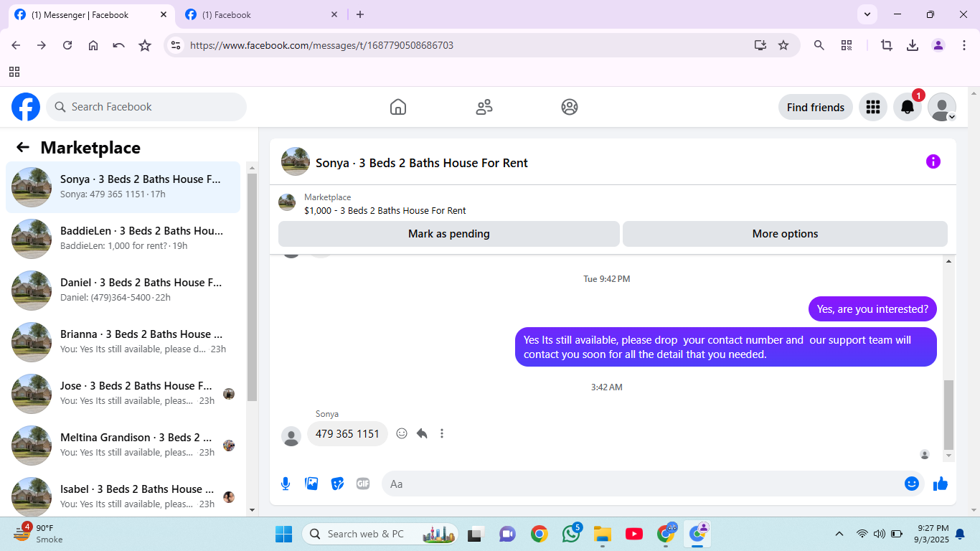
Task: React to Sonya's message with emoji
Action: click(x=402, y=433)
